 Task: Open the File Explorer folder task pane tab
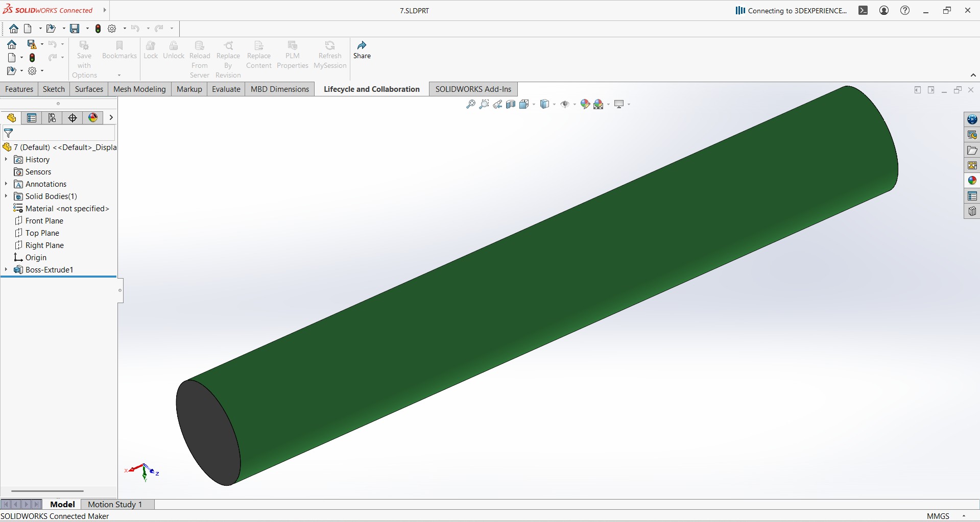[972, 150]
